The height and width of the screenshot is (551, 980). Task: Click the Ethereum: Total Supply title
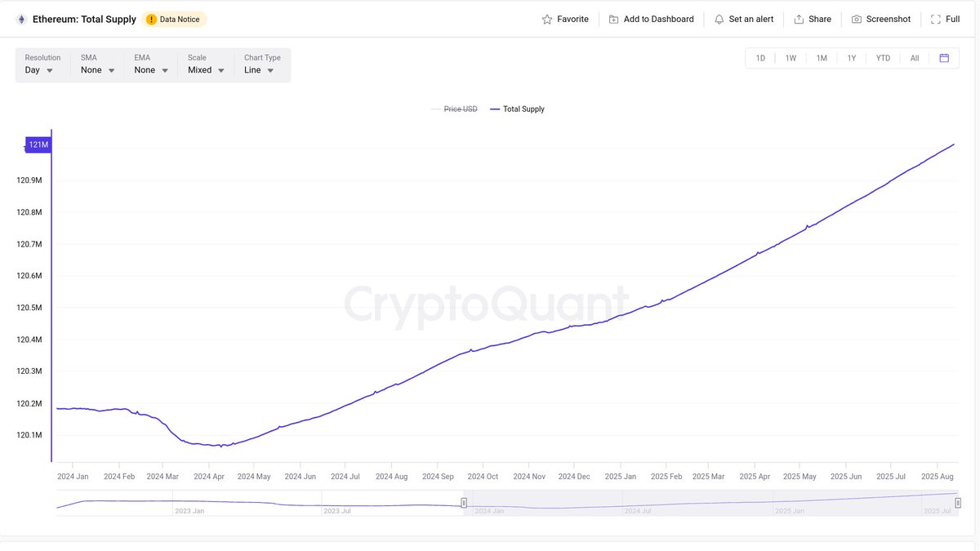click(x=84, y=19)
